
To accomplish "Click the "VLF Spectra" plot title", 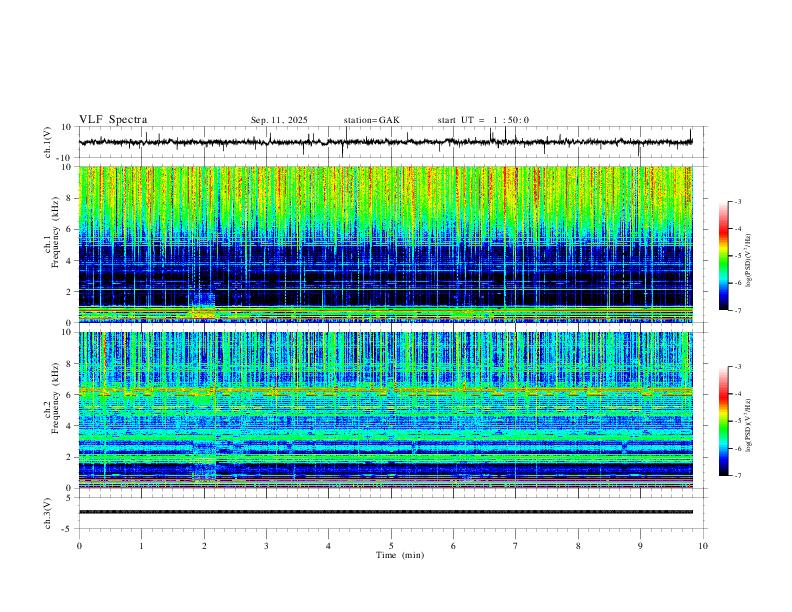I will (x=113, y=119).
